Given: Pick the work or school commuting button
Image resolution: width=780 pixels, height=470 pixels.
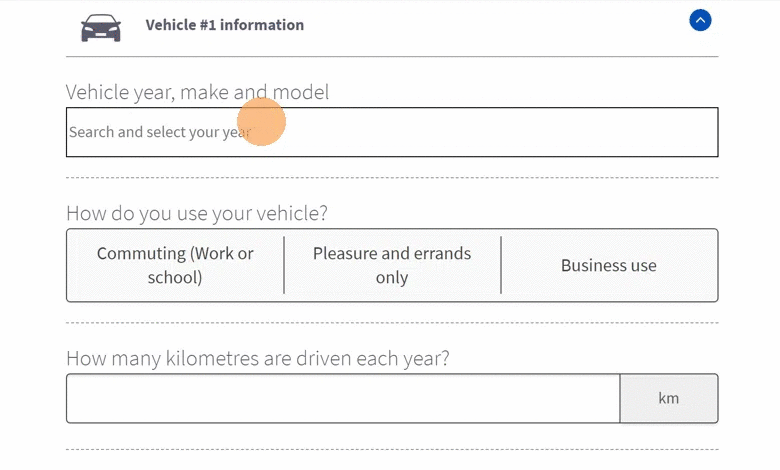Looking at the screenshot, I should tap(175, 265).
